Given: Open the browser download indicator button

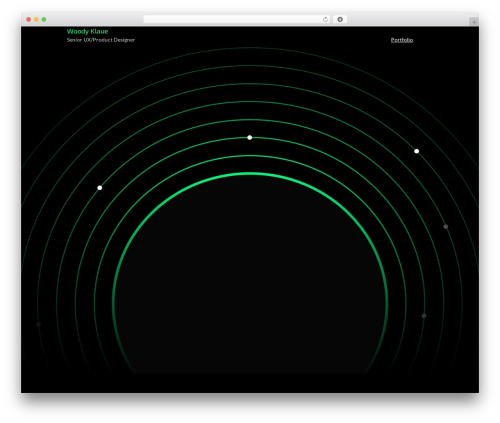Looking at the screenshot, I should (x=340, y=19).
